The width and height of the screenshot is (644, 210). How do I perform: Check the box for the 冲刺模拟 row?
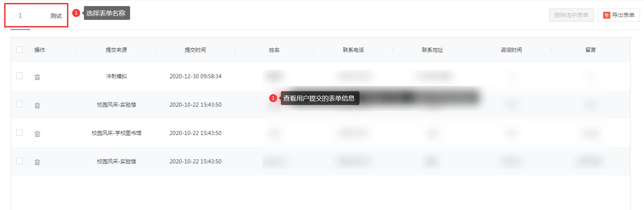point(19,76)
